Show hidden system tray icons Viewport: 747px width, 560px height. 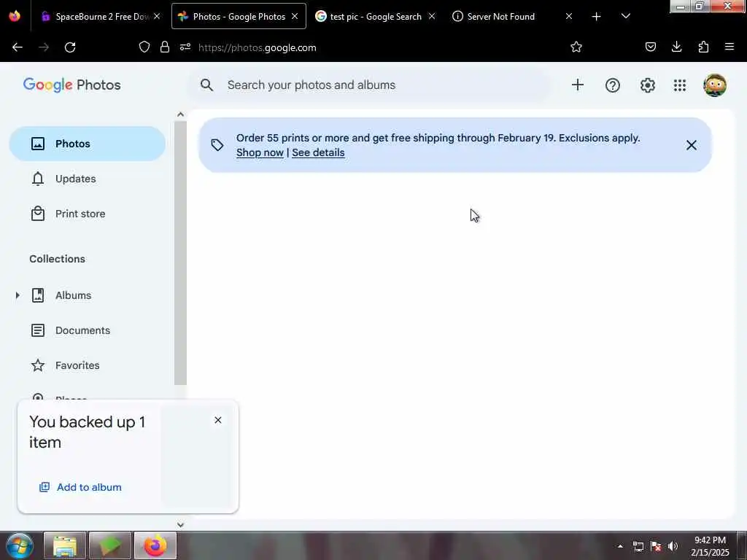pyautogui.click(x=620, y=546)
